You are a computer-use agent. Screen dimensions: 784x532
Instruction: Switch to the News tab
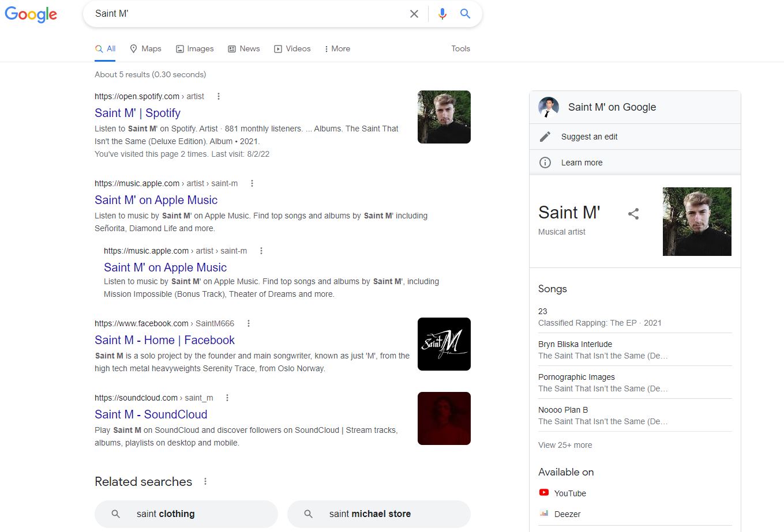(x=243, y=49)
